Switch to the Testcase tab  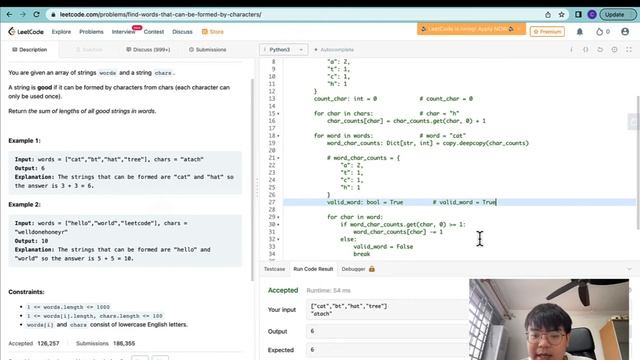click(274, 269)
